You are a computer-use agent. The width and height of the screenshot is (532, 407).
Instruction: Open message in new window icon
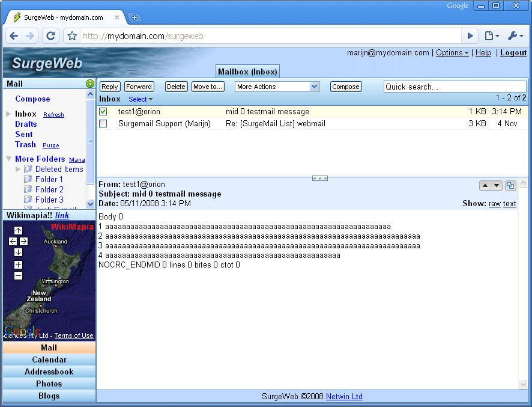click(x=510, y=186)
